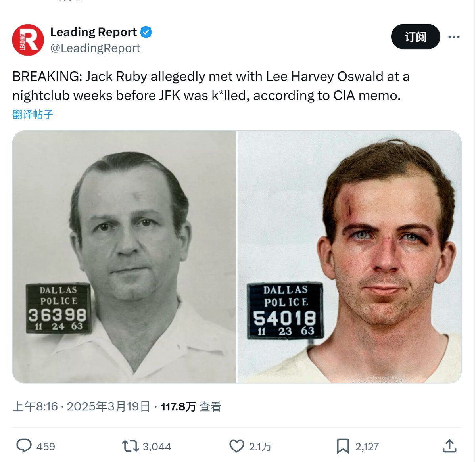
Task: Click the 2,127 bookmarks count
Action: pos(367,447)
